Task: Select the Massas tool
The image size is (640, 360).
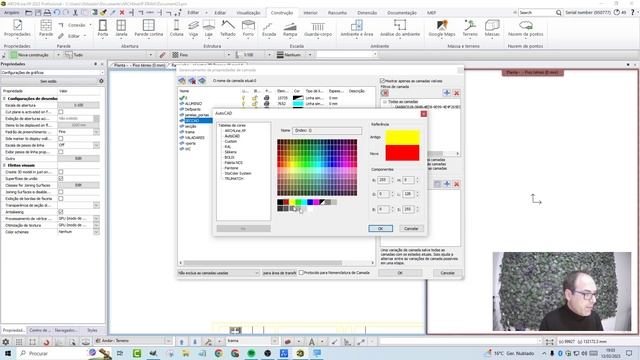Action: 492,28
